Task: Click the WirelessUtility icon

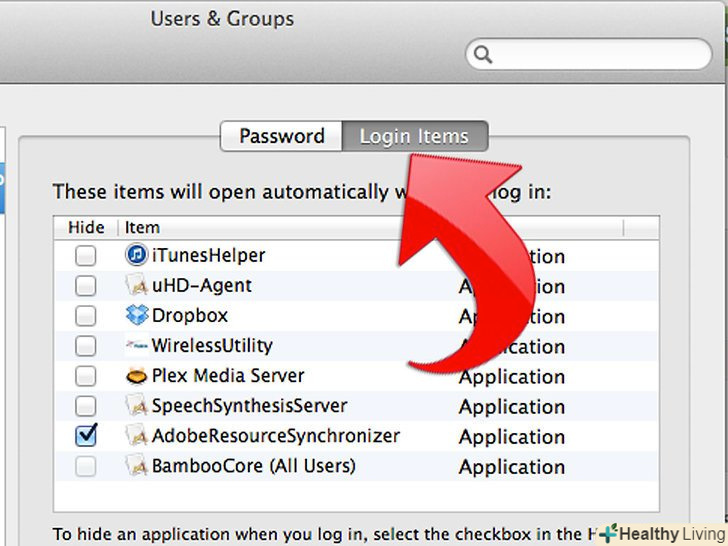Action: coord(137,346)
